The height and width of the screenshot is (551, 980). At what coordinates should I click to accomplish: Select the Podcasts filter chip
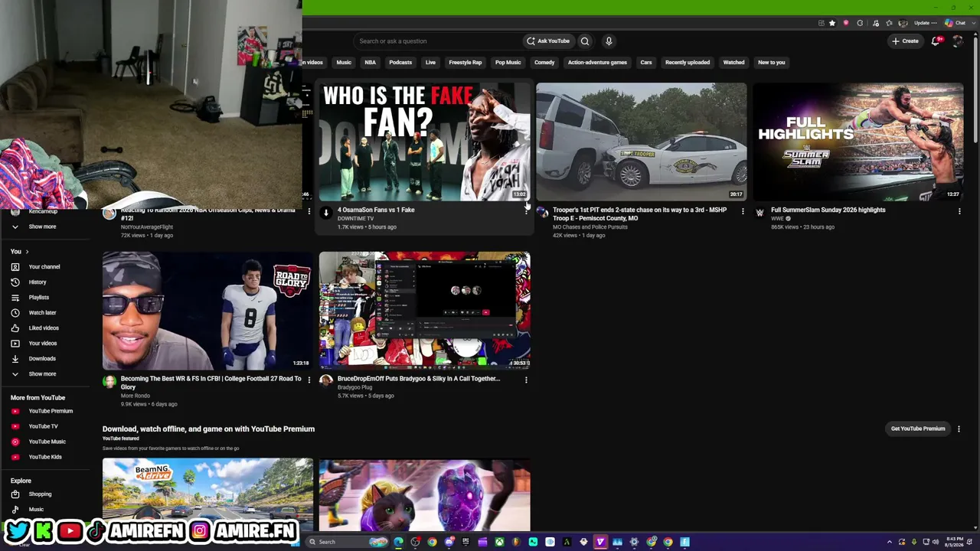400,63
